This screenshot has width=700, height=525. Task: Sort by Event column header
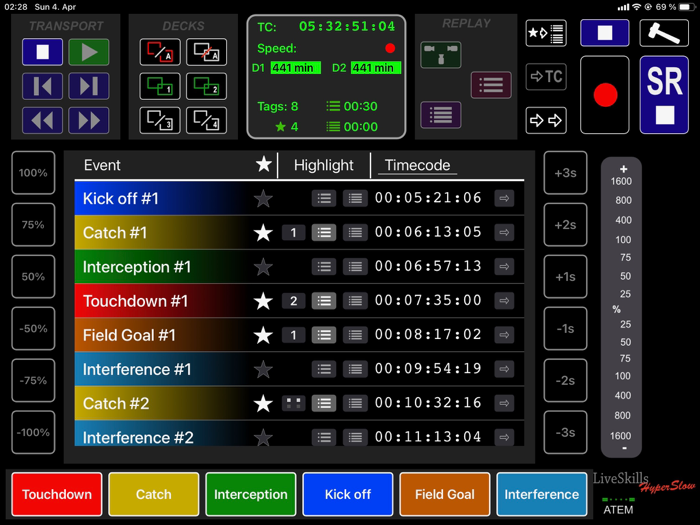102,165
